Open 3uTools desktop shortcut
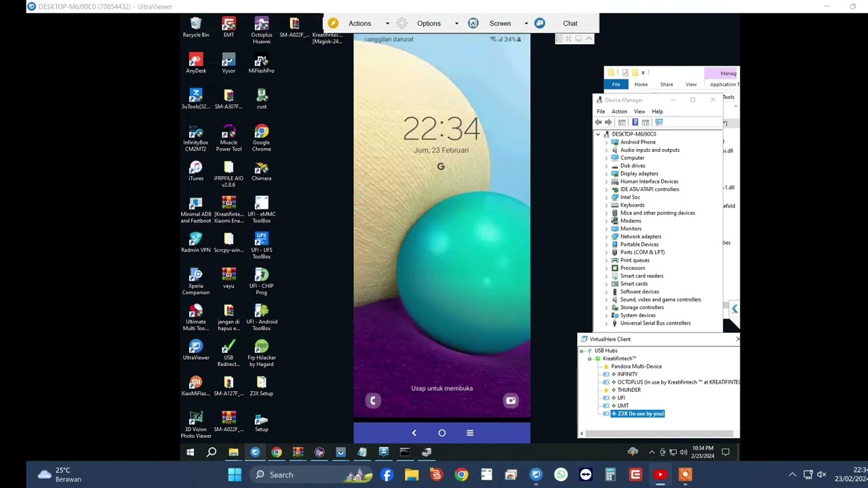Viewport: 868px width, 488px height. click(x=195, y=100)
